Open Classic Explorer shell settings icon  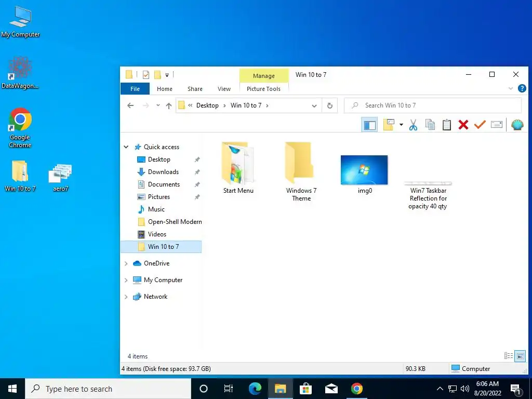(517, 125)
